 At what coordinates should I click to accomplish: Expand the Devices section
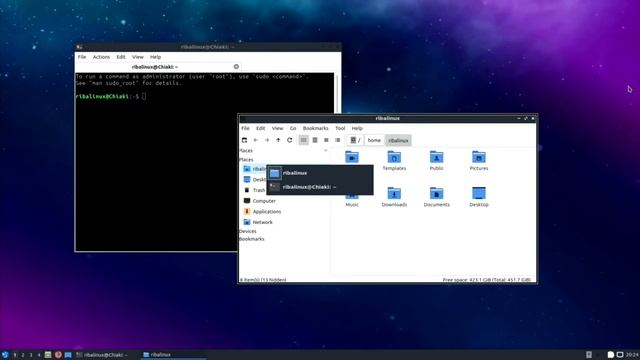pos(248,231)
